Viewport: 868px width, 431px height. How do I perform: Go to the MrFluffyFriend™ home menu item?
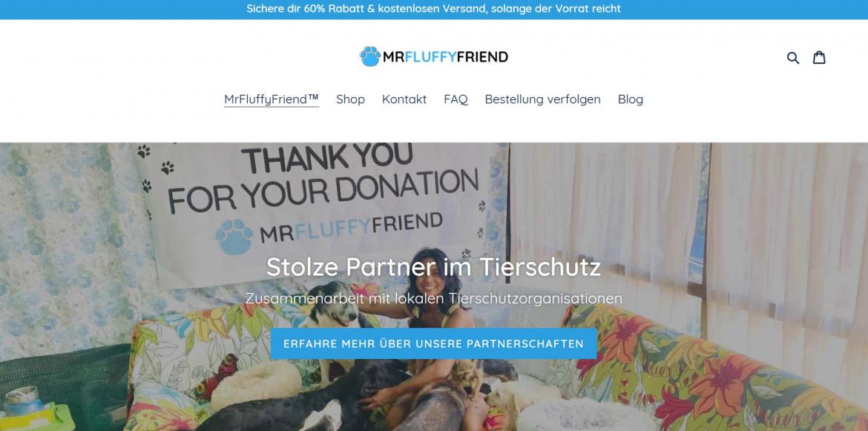pos(272,99)
